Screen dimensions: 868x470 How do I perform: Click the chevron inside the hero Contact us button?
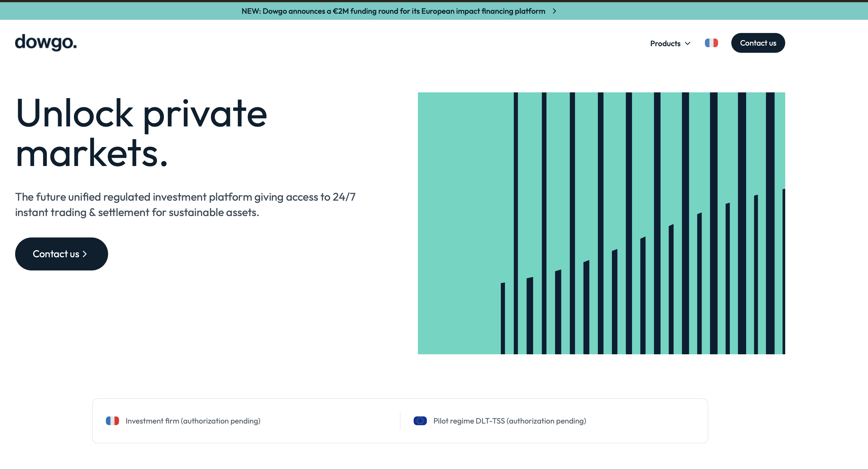[x=85, y=254]
